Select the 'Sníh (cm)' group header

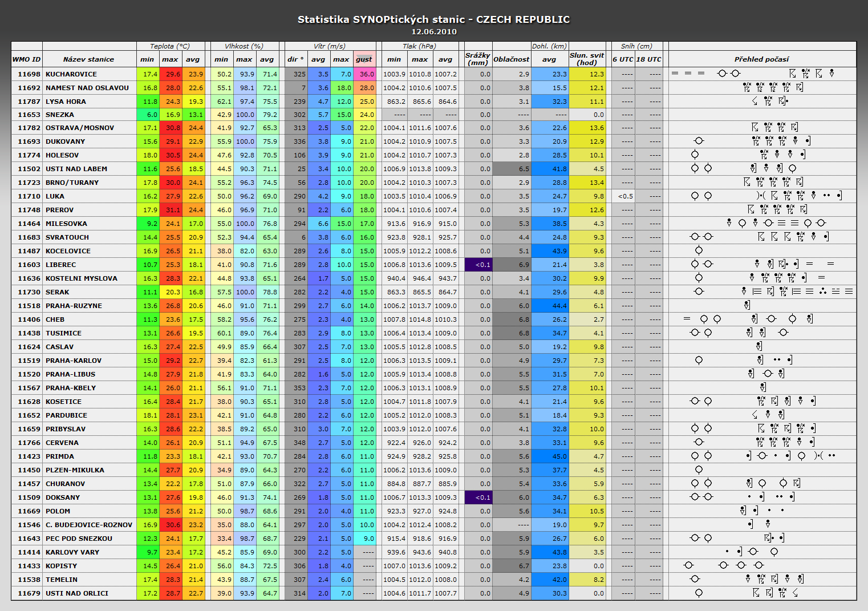click(x=636, y=46)
